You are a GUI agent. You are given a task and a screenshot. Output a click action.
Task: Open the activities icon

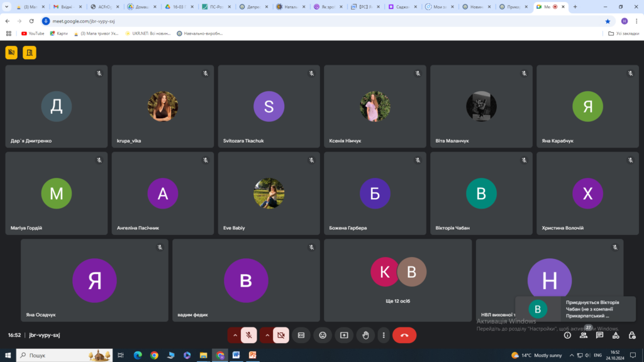click(x=616, y=336)
